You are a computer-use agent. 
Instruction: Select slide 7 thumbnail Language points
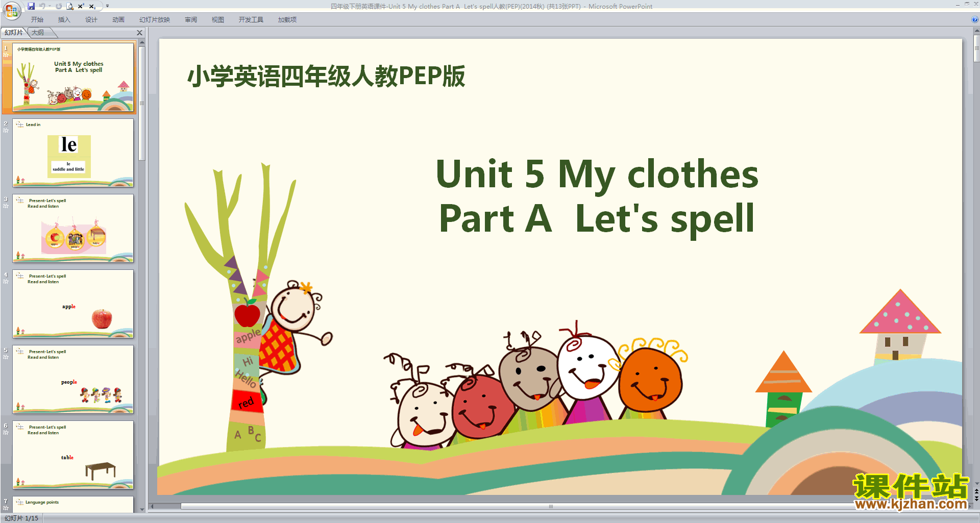pyautogui.click(x=73, y=504)
